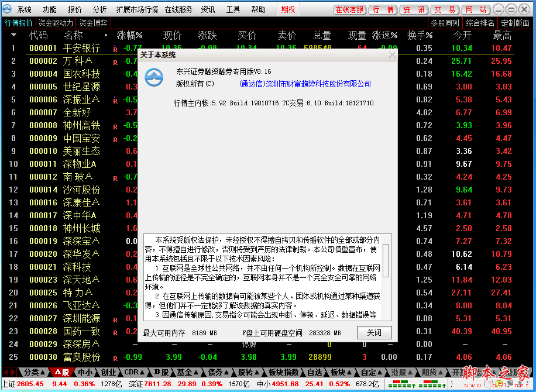Click the 最高 column header
Image resolution: width=536 pixels, height=392 pixels.
click(x=502, y=35)
